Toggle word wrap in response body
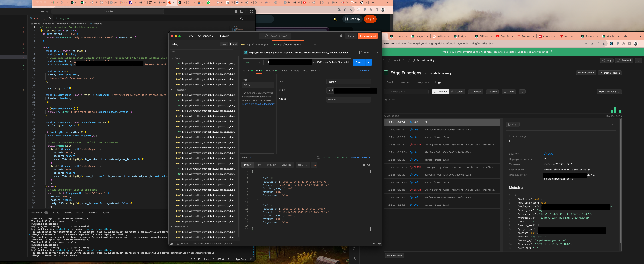This screenshot has height=264, width=644. point(314,165)
